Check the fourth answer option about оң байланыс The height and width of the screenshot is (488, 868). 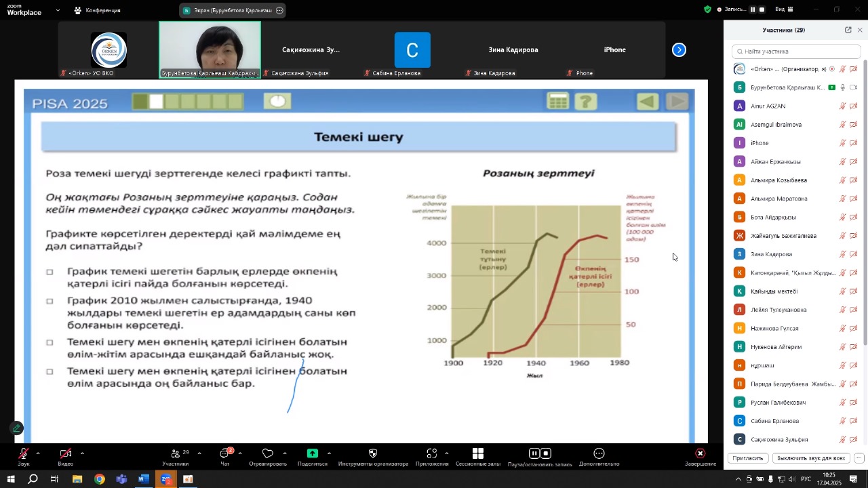[50, 371]
